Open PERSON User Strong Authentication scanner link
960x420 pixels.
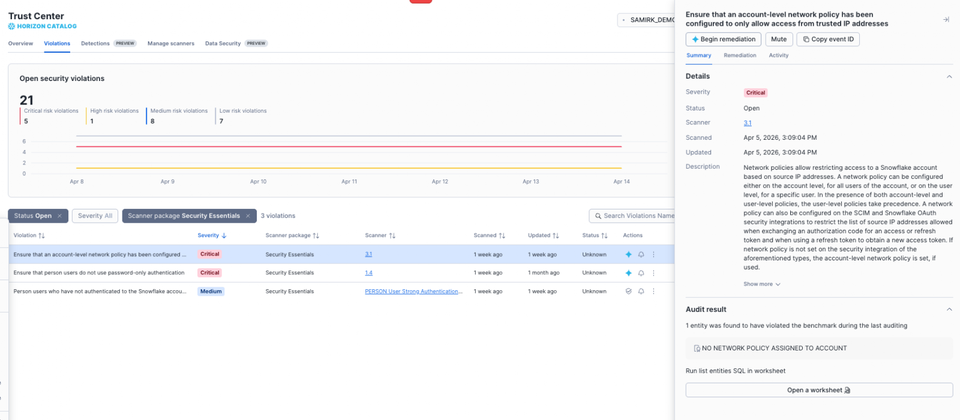[x=414, y=291]
